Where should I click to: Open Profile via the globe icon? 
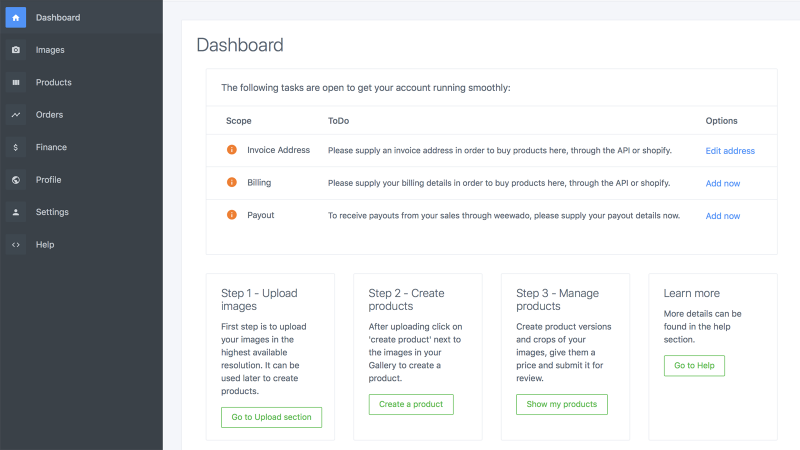point(16,180)
